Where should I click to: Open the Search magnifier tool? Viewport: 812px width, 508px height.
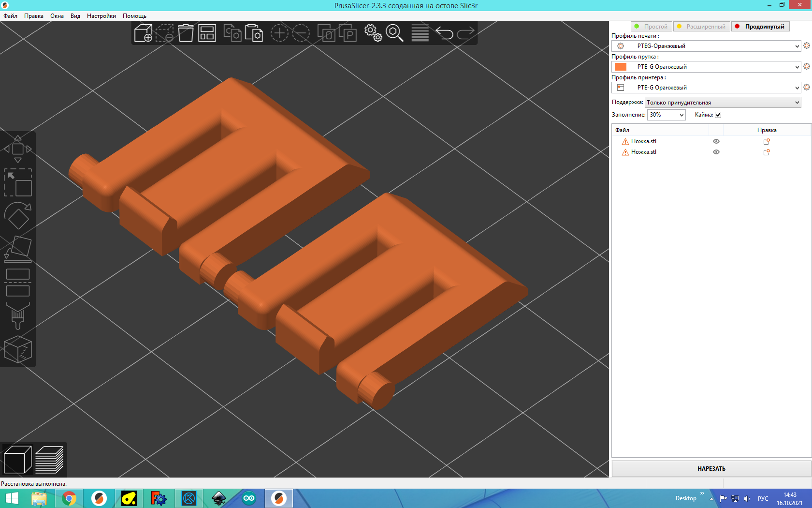tap(394, 33)
